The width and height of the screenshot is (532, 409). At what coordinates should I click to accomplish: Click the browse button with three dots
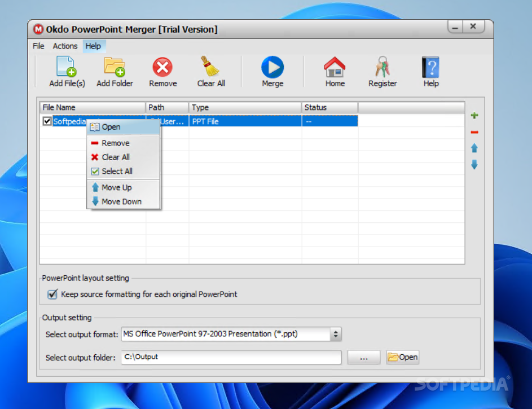[x=364, y=358]
